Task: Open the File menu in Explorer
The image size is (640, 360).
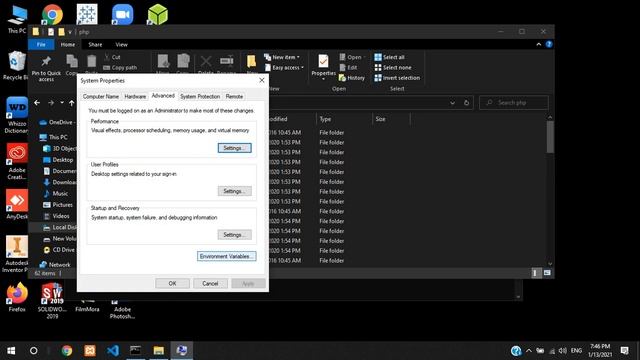Action: (41, 44)
